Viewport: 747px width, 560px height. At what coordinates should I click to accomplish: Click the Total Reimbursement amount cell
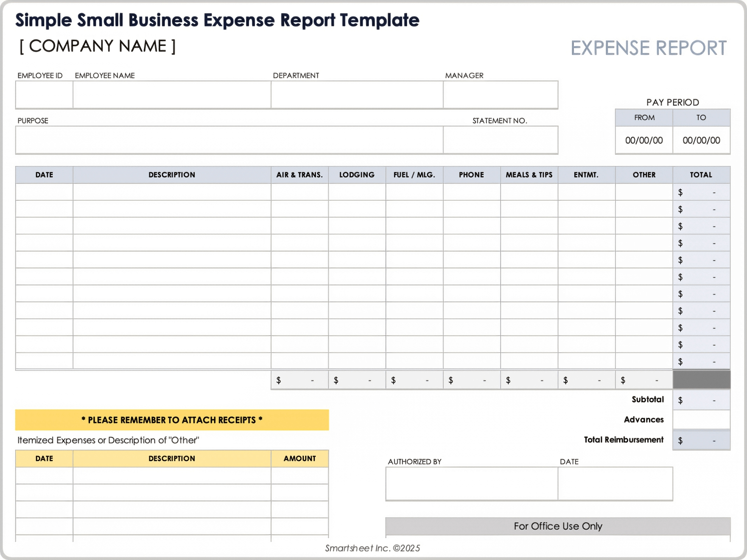(700, 440)
